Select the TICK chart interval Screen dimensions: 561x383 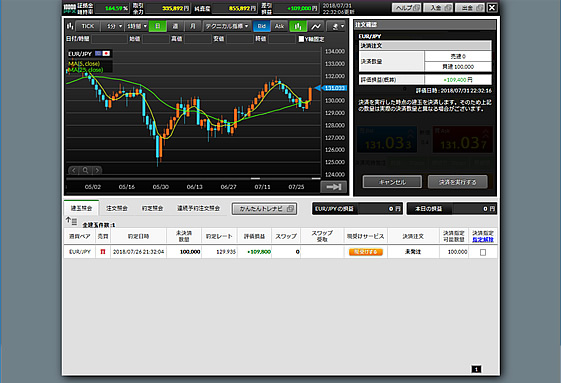[88, 26]
